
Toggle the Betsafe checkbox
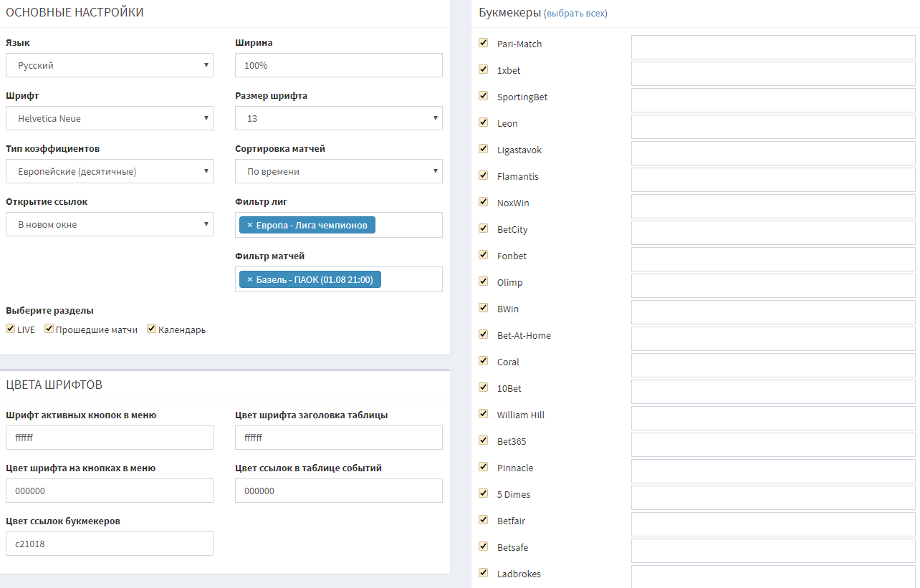click(x=483, y=546)
